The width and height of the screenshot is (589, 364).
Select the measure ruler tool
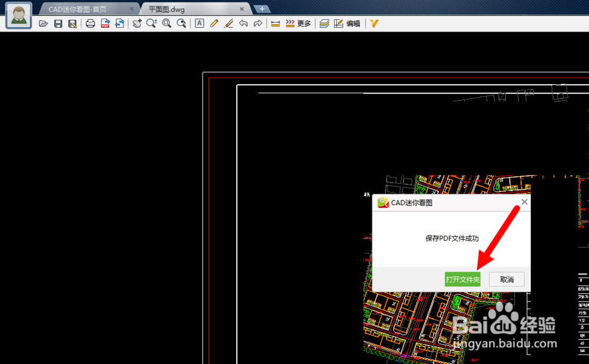click(275, 24)
